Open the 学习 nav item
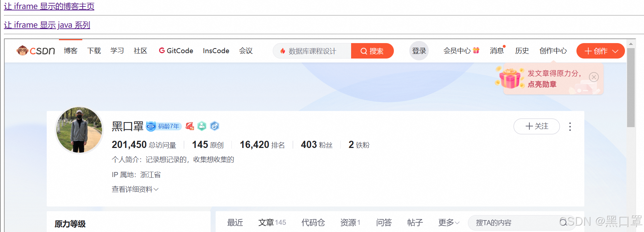This screenshot has width=644, height=232. [x=117, y=51]
